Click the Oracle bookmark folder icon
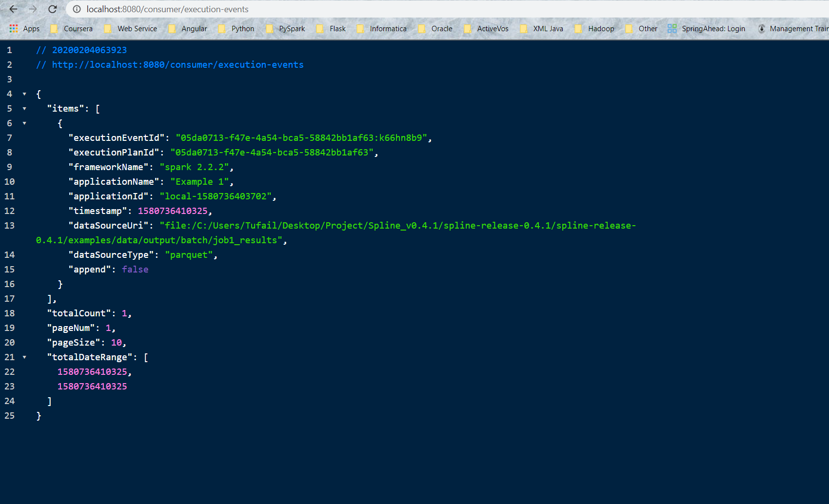Image resolution: width=829 pixels, height=504 pixels. pos(421,28)
